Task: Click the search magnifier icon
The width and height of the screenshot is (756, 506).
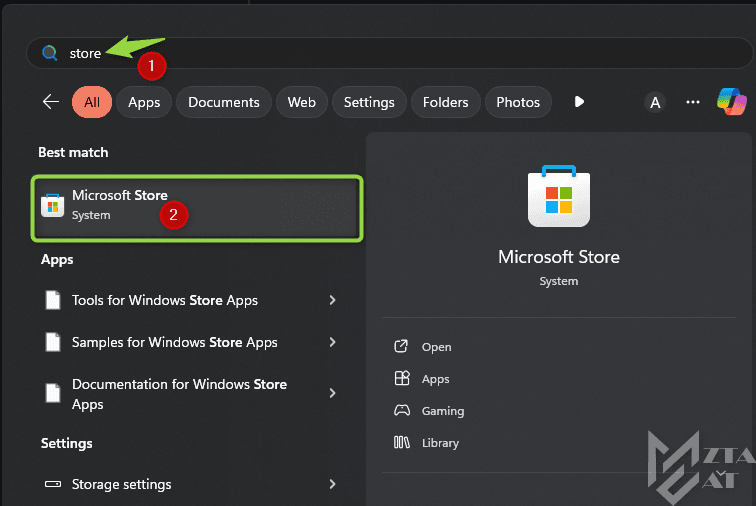Action: point(50,53)
